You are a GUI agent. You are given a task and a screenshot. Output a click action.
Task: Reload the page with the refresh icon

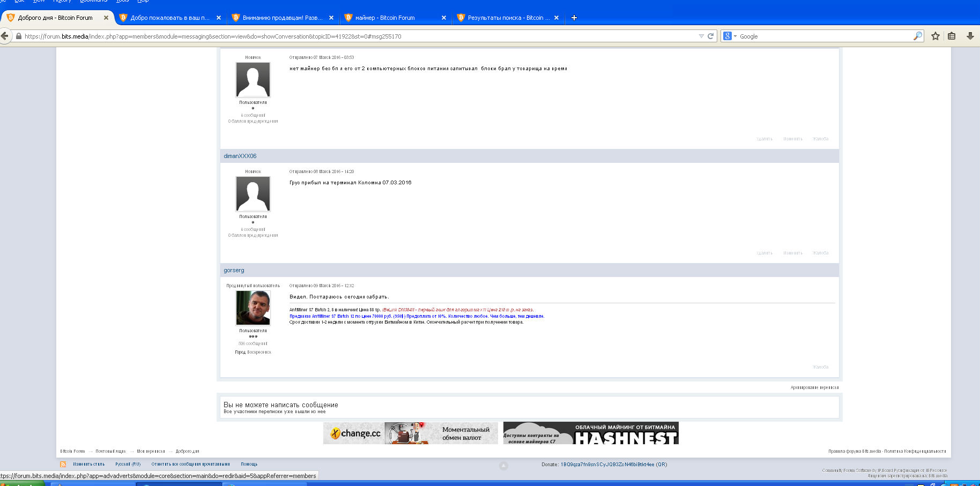pos(710,36)
